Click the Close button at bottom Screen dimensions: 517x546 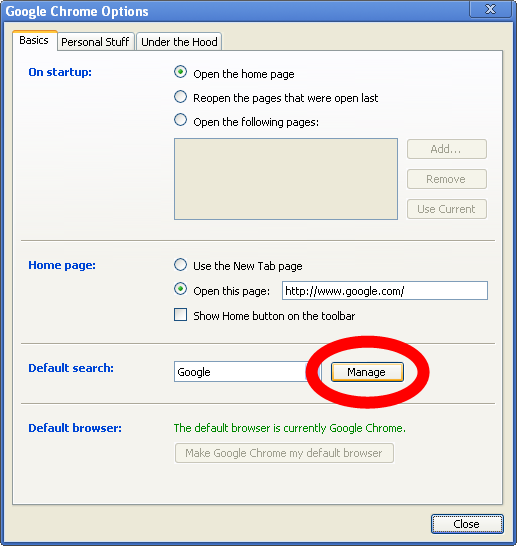pyautogui.click(x=467, y=524)
